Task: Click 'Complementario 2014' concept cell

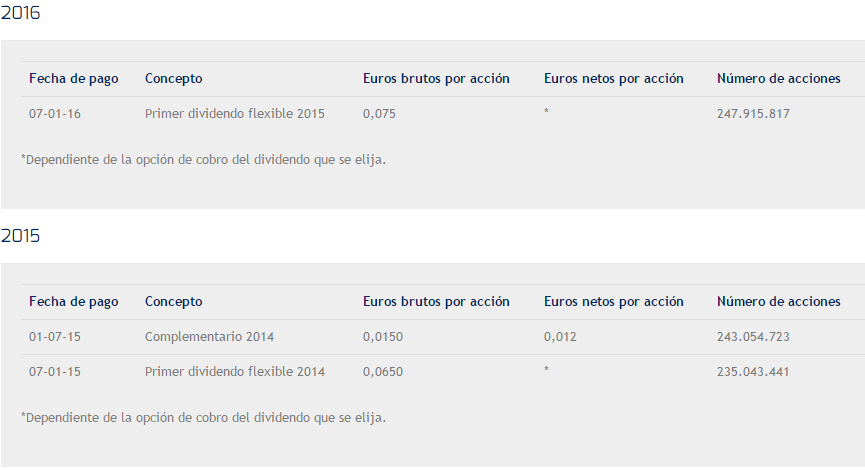Action: coord(209,337)
